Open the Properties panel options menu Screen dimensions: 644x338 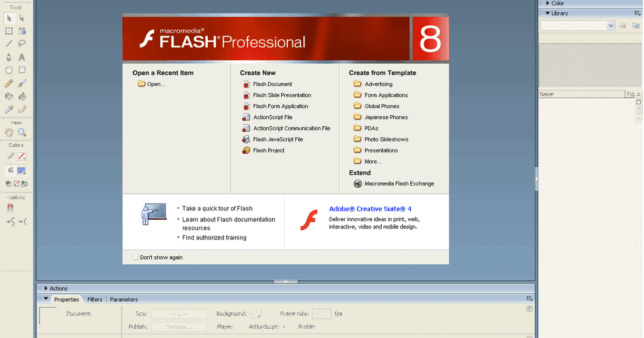point(529,299)
